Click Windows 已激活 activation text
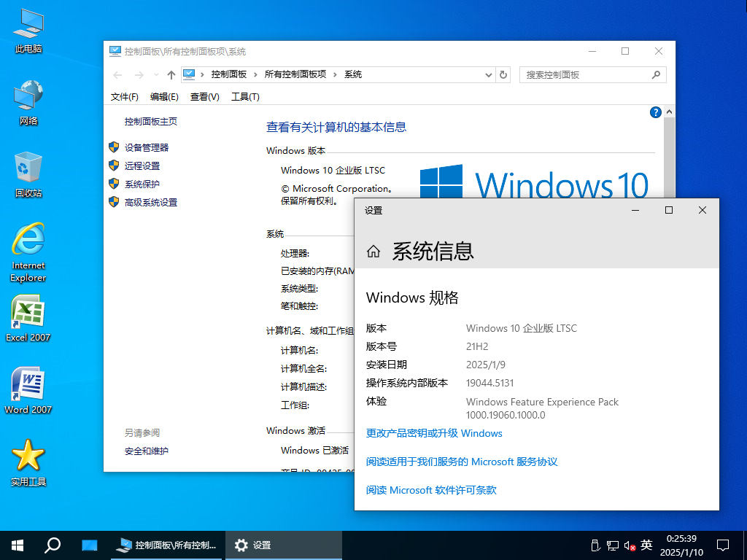Viewport: 747px width, 560px height. point(314,451)
